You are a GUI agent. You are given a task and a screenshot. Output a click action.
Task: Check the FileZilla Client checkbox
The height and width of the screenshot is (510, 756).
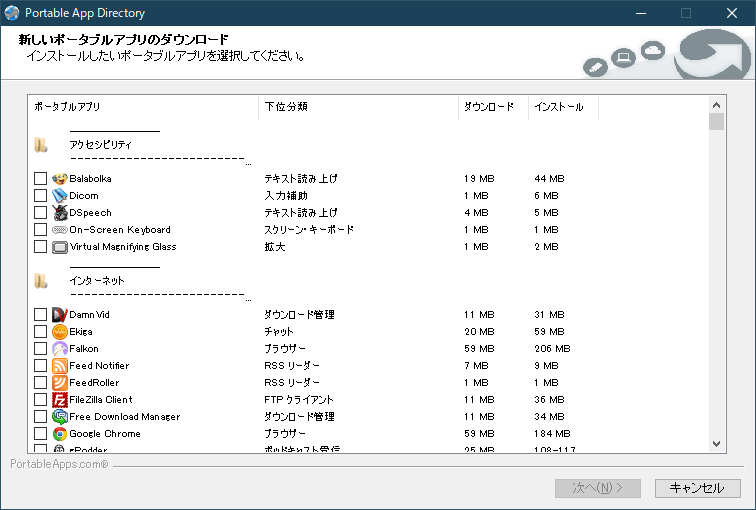40,400
